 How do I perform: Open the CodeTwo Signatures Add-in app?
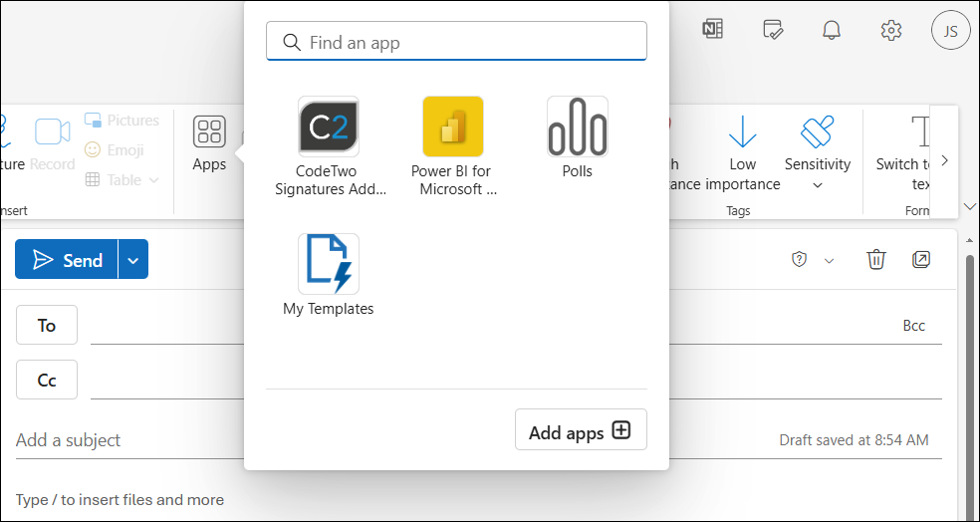click(x=329, y=146)
